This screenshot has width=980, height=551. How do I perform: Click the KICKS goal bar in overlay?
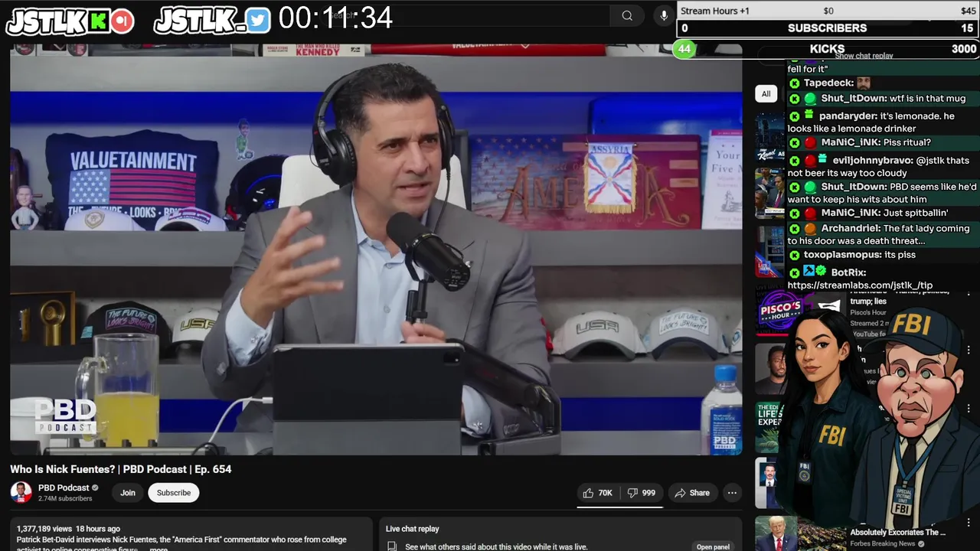coord(828,49)
